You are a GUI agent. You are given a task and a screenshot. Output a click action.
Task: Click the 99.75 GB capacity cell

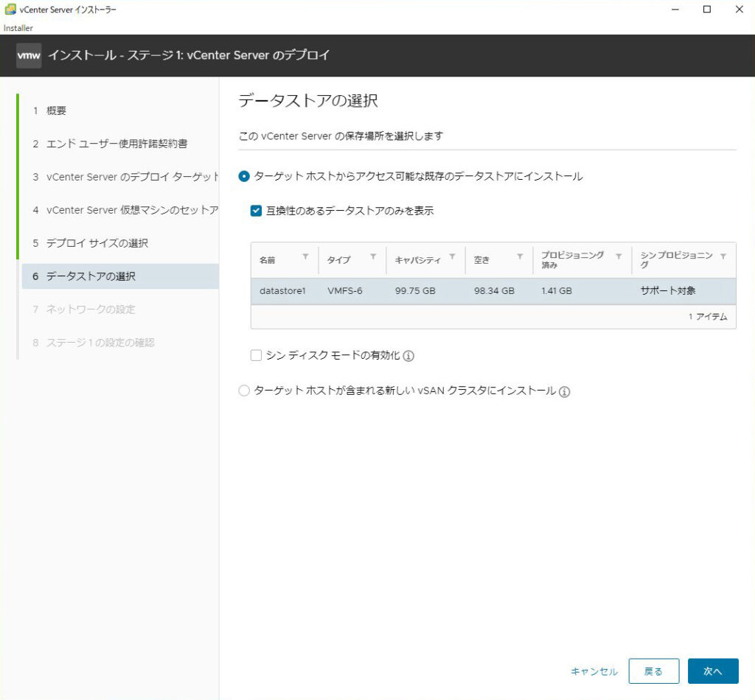[415, 291]
